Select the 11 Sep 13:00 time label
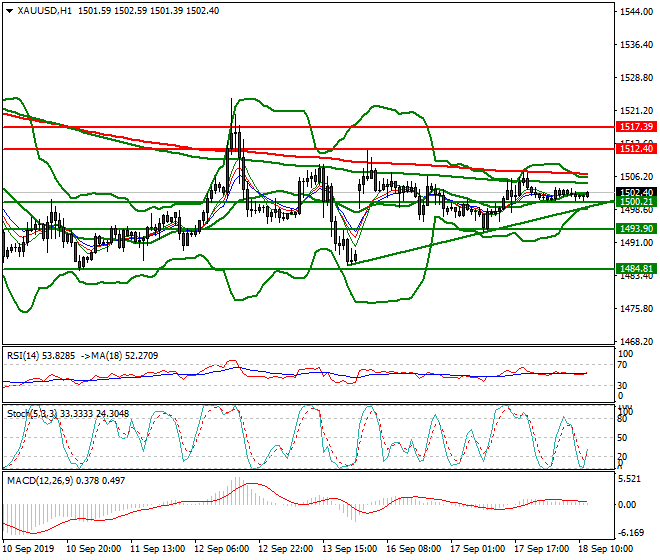This screenshot has width=660, height=560. [x=158, y=549]
